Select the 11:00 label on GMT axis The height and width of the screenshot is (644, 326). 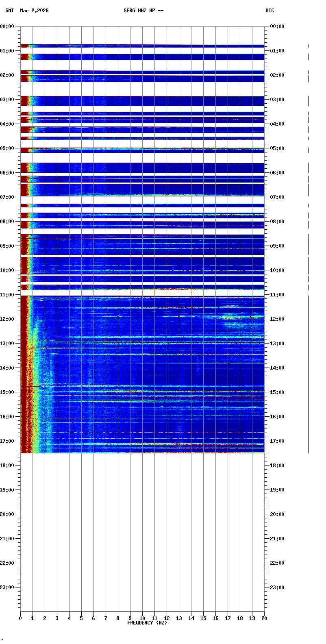[7, 295]
